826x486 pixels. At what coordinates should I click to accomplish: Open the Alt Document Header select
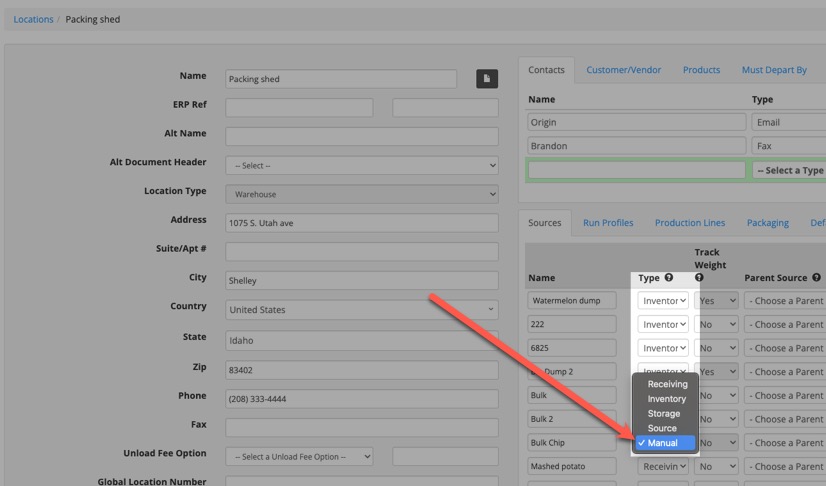pos(361,165)
